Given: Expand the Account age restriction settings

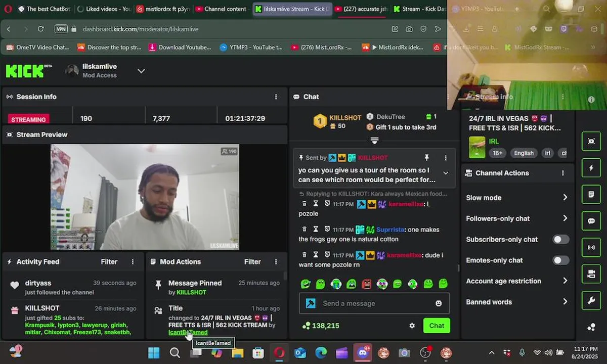Looking at the screenshot, I should point(565,281).
